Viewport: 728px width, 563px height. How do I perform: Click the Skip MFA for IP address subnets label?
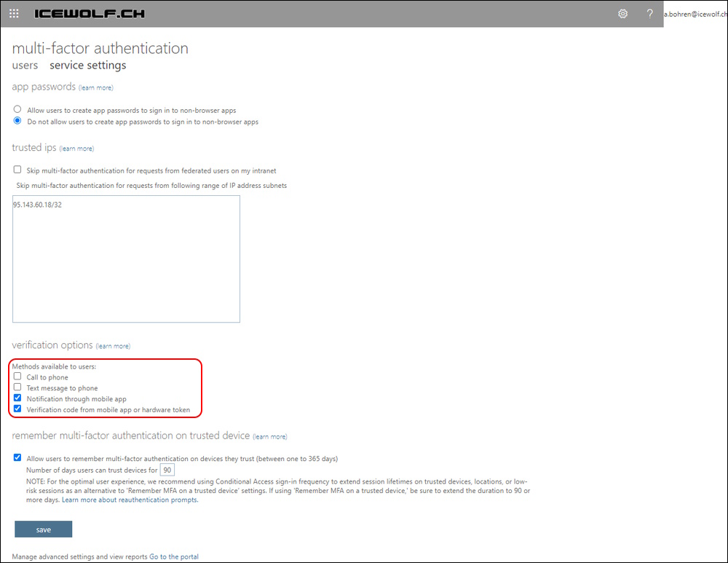tap(151, 185)
